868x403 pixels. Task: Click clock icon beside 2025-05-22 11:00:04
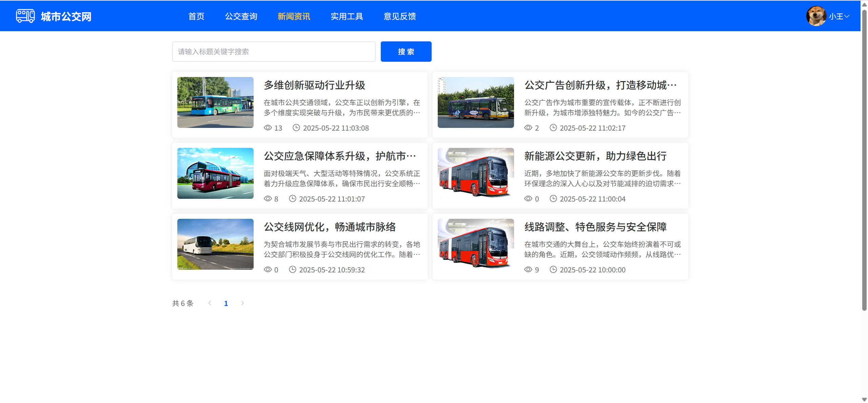click(553, 198)
